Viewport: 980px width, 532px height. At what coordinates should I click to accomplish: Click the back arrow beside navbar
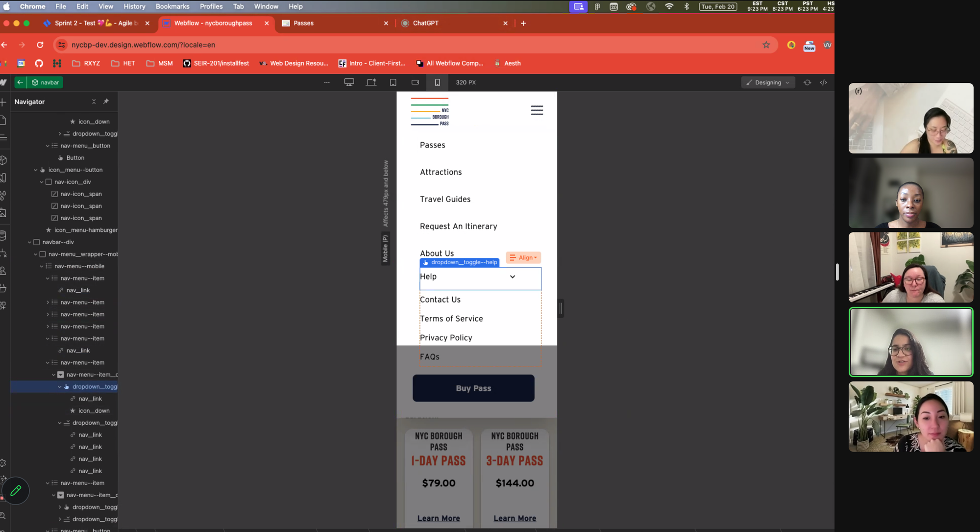pyautogui.click(x=20, y=82)
